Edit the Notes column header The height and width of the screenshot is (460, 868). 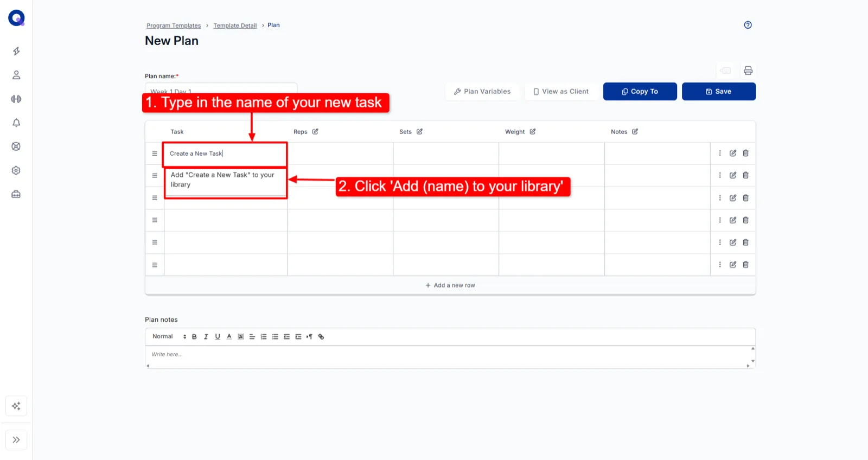click(635, 131)
